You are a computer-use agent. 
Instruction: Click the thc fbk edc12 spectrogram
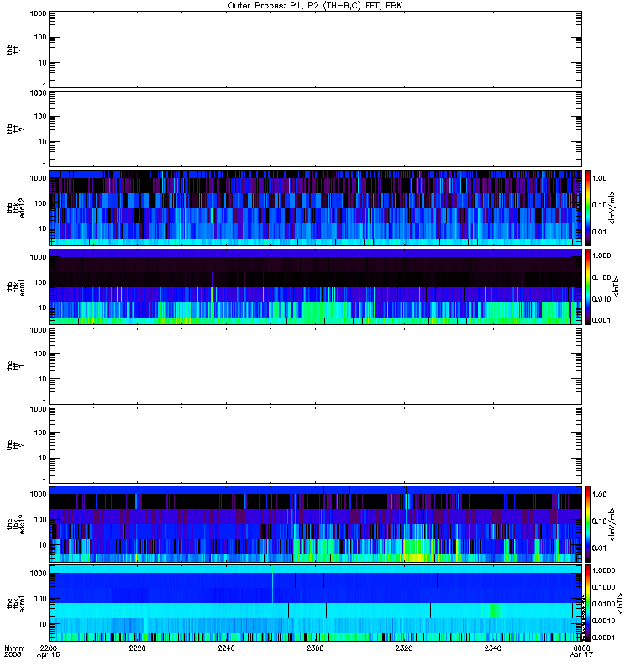coord(315,523)
